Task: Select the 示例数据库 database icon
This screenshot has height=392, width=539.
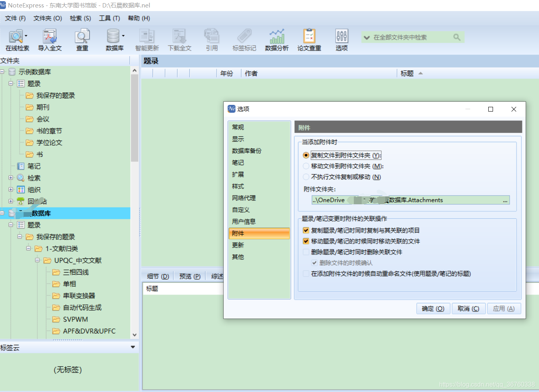Action: click(x=12, y=72)
